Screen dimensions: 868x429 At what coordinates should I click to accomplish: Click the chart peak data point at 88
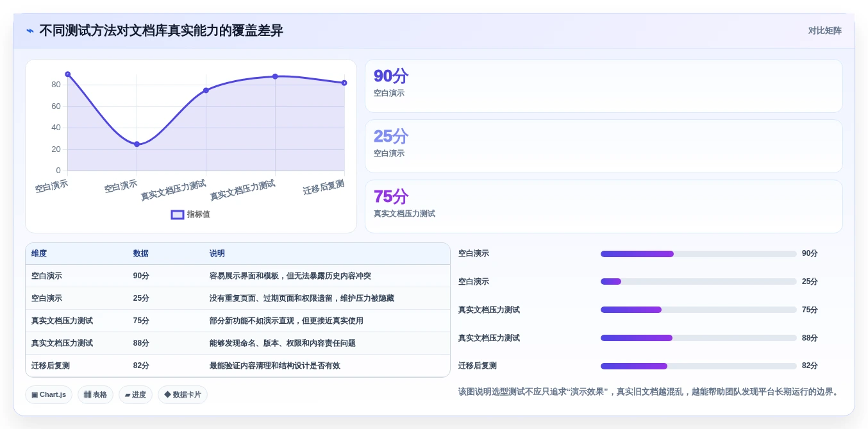coord(275,76)
